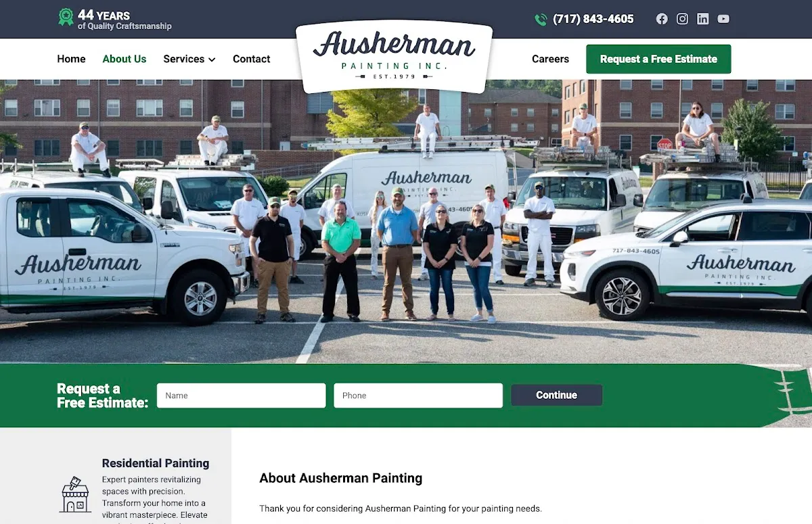Open the YouTube social icon
Screen dimensions: 812x524
click(723, 19)
